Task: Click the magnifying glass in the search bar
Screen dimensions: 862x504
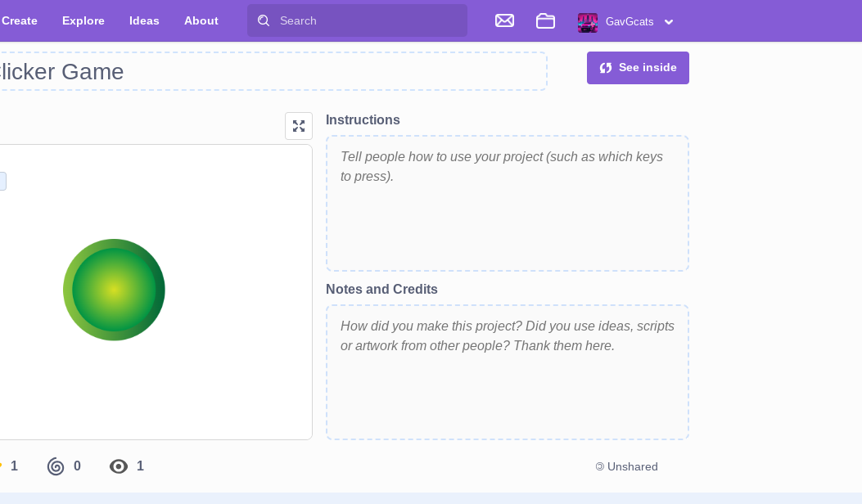Action: coord(263,20)
